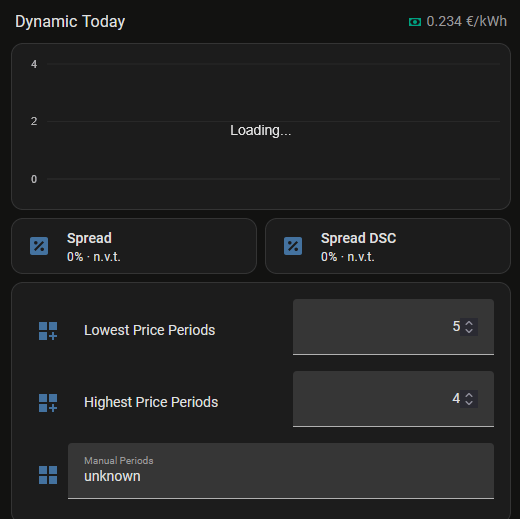
Task: Click the Spread percent icon
Action: pyautogui.click(x=39, y=246)
